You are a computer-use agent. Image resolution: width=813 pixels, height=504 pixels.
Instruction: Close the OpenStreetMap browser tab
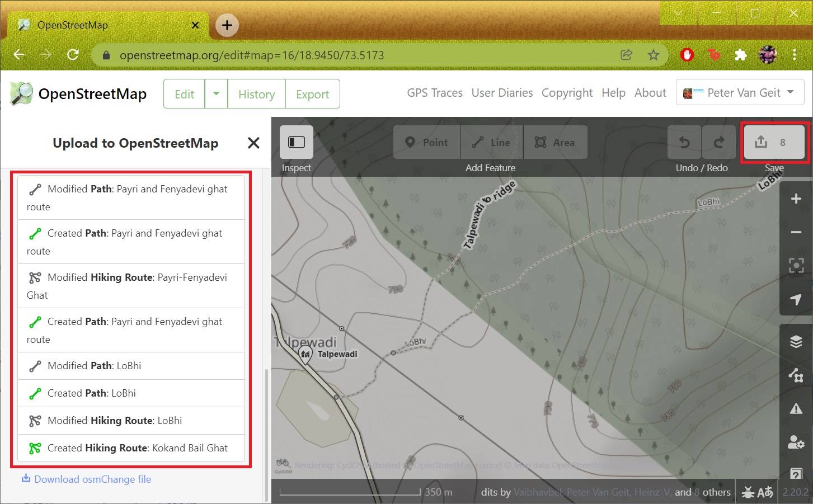point(195,25)
